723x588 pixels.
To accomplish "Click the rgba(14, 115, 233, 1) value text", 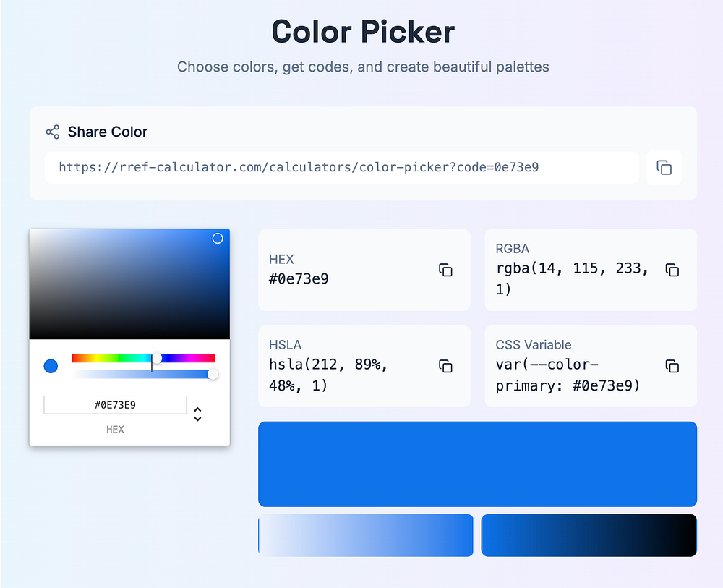I will coord(571,279).
